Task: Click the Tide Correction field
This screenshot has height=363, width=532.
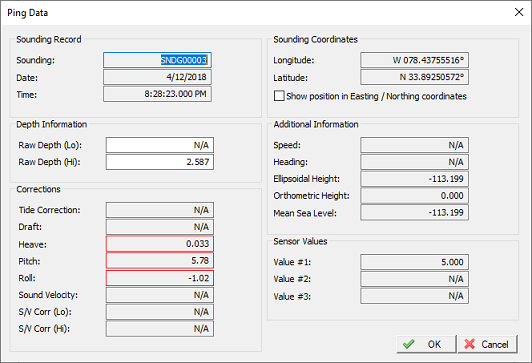Action: point(160,210)
